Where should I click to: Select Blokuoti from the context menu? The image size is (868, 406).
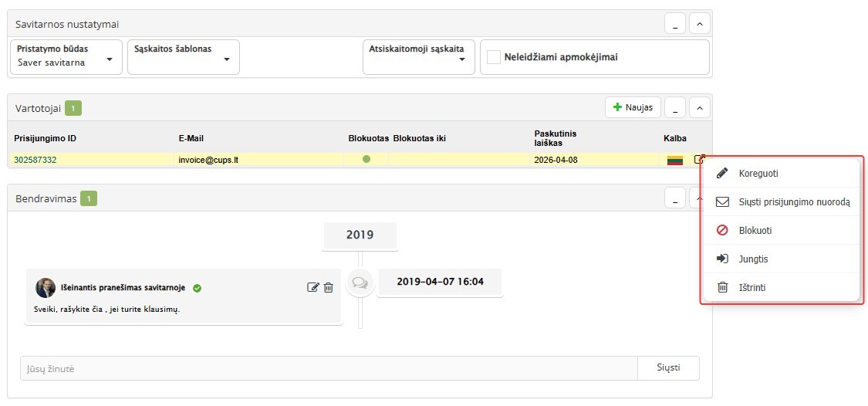pyautogui.click(x=781, y=231)
